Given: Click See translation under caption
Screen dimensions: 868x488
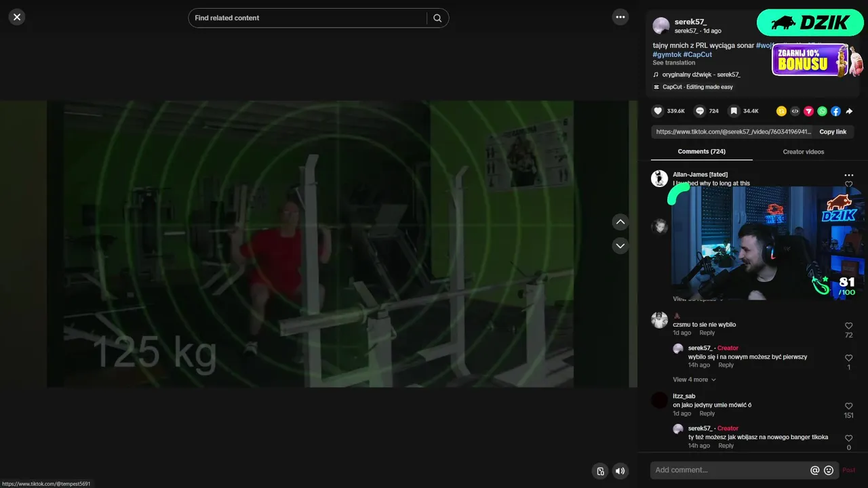Looking at the screenshot, I should [x=674, y=63].
